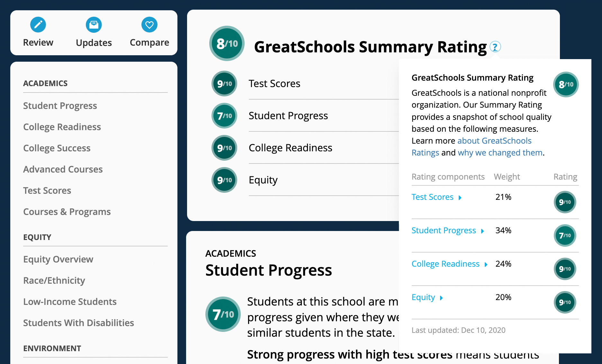602x364 pixels.
Task: Select the 9/10 Equity rating circle
Action: tap(224, 180)
